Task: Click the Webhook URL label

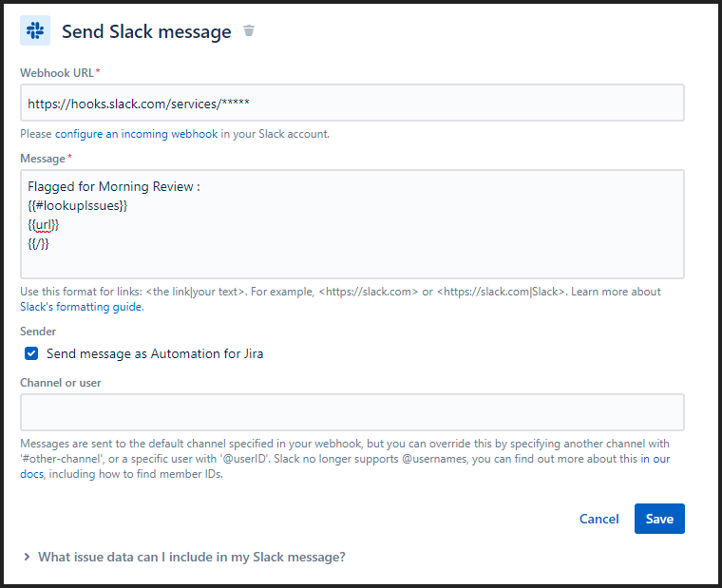Action: (57, 73)
